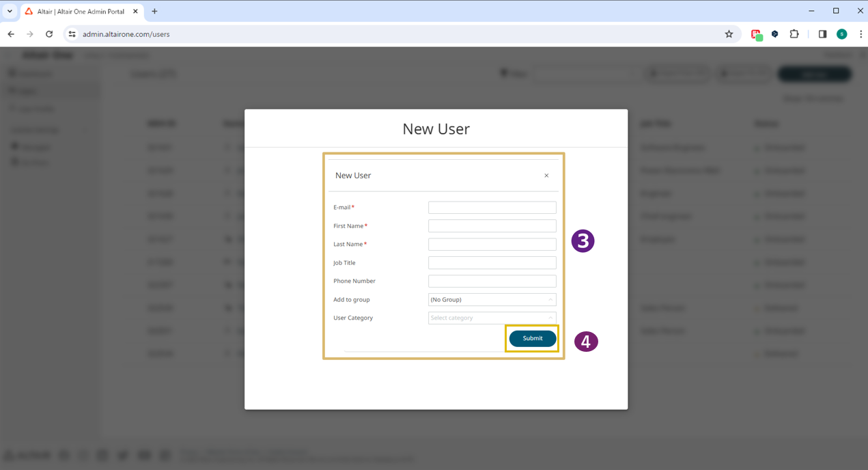Viewport: 868px width, 470px height.
Task: Open a new tab with plus button
Action: (x=154, y=11)
